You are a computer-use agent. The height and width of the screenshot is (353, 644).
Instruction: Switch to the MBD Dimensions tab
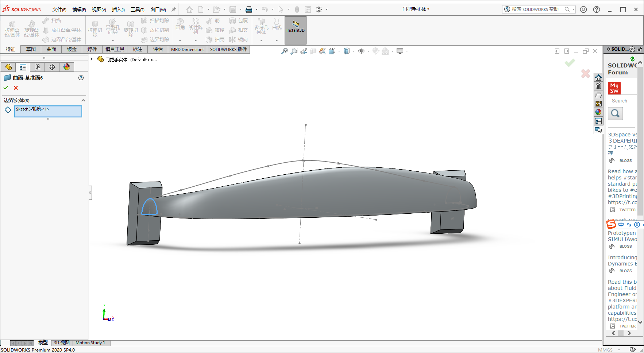(188, 49)
